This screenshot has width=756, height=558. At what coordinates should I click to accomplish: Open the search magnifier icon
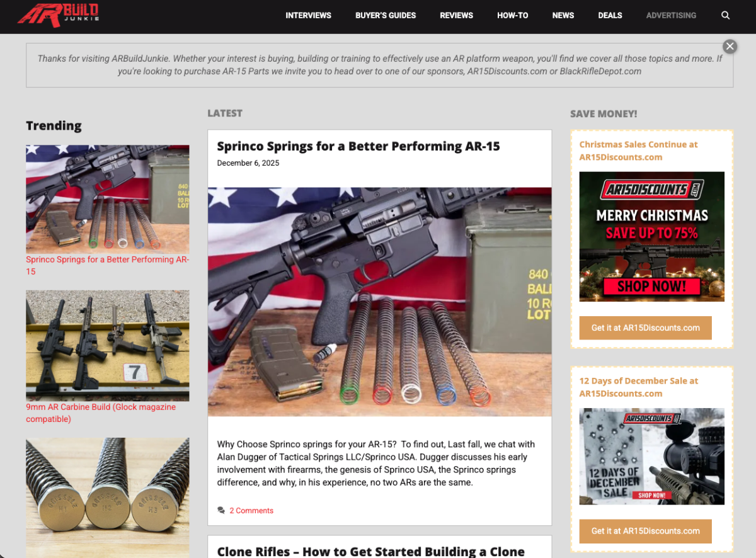click(x=725, y=15)
